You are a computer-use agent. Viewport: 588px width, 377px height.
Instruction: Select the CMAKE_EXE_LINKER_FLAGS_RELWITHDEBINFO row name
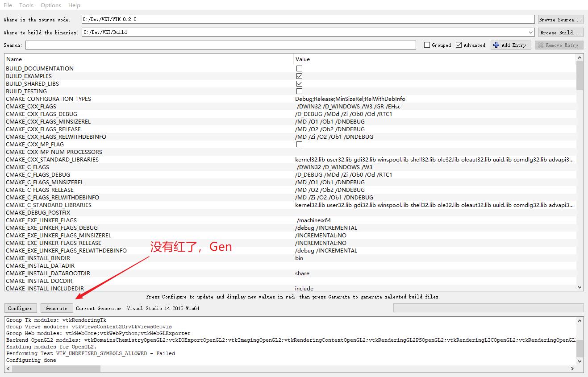66,250
